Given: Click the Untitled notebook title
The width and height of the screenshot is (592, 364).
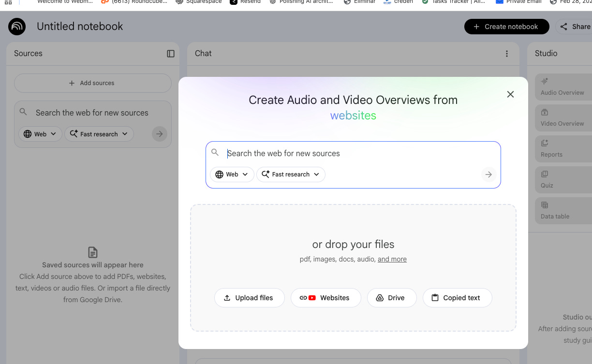Looking at the screenshot, I should [x=80, y=27].
